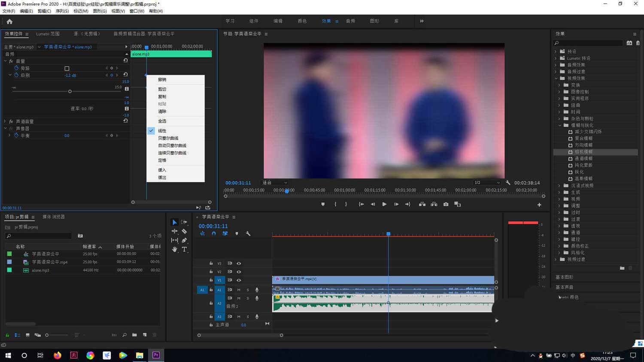
Task: Click the Add Marker icon in the timeline
Action: coord(237,234)
